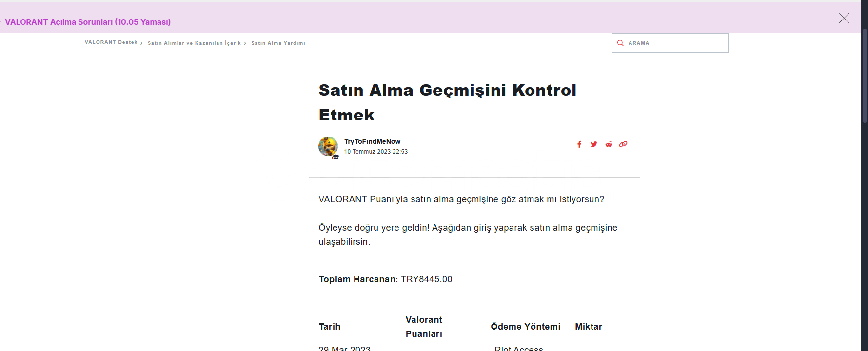Open the TryToFindMeNow author profile
The width and height of the screenshot is (868, 351).
[x=373, y=141]
